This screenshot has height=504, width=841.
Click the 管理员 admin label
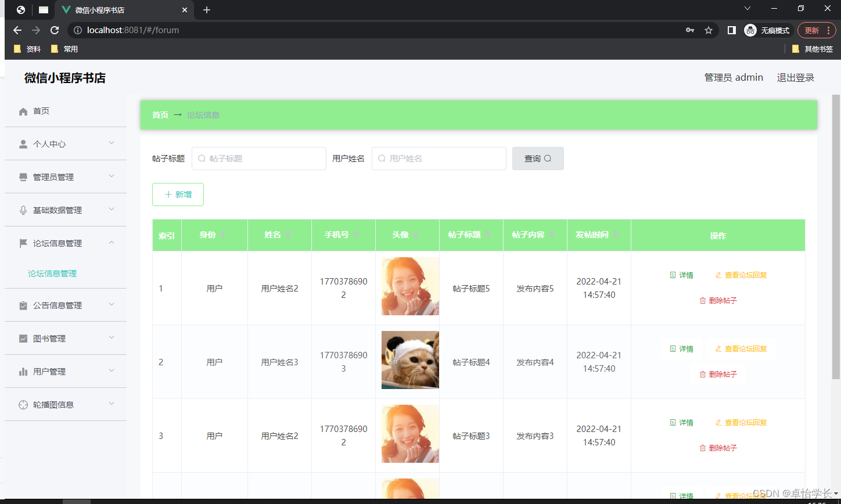click(734, 78)
